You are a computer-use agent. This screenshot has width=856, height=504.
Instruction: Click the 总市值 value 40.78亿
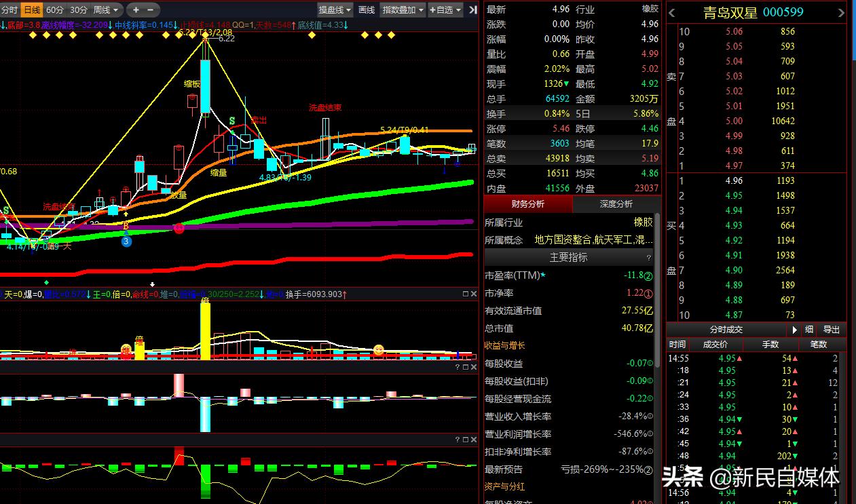(637, 328)
